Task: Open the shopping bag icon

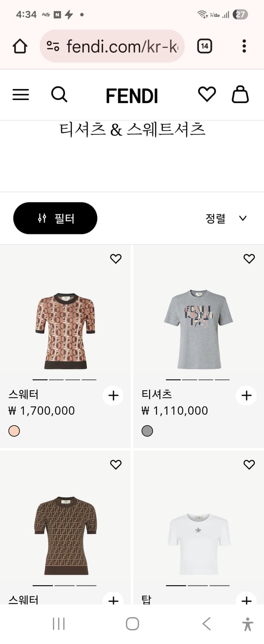Action: [x=240, y=95]
